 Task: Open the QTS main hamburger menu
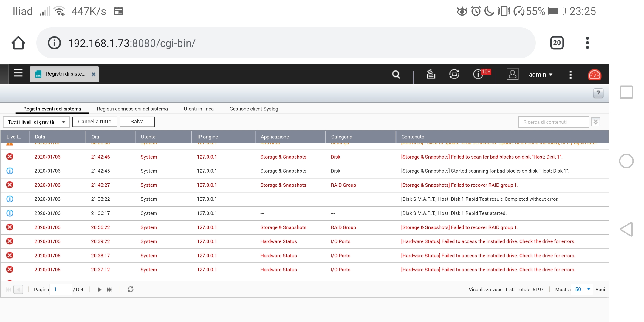click(x=18, y=73)
